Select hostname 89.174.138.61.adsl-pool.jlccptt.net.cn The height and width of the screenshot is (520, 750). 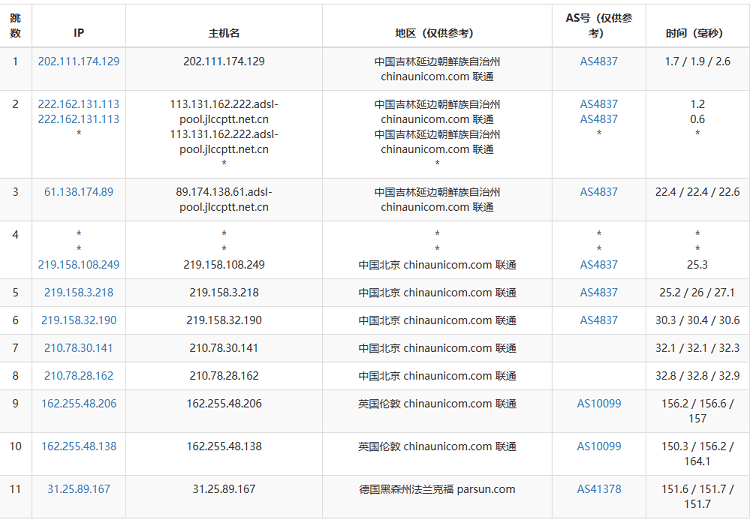point(223,199)
